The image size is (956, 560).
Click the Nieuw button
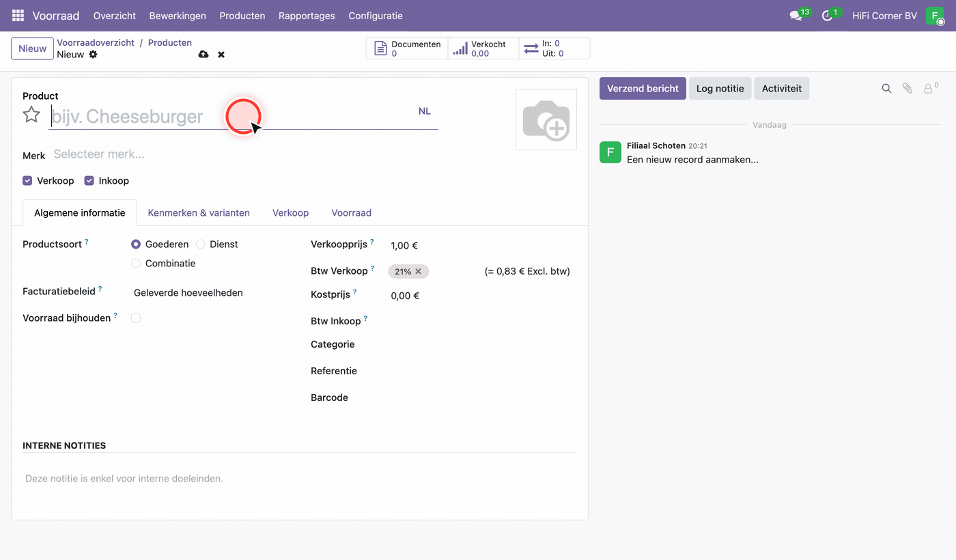32,48
